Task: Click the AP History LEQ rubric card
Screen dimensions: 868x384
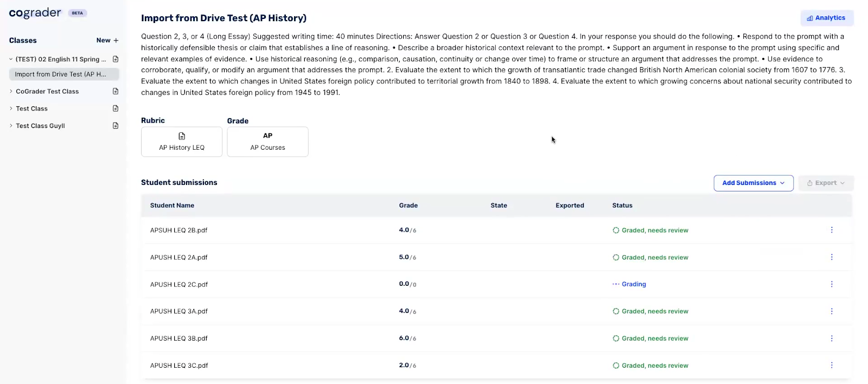Action: (x=182, y=142)
